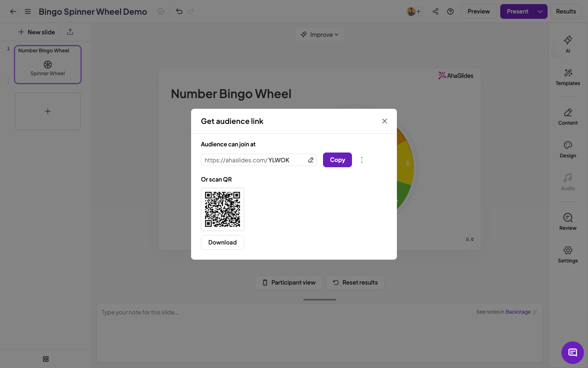
Task: Click the saved status checkmark icon
Action: click(161, 11)
